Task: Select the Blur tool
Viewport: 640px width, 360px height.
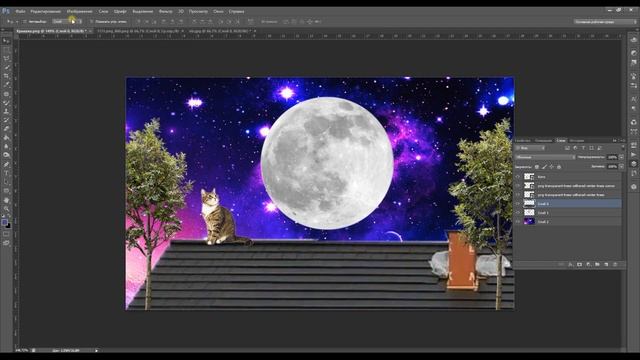Action: pos(6,147)
